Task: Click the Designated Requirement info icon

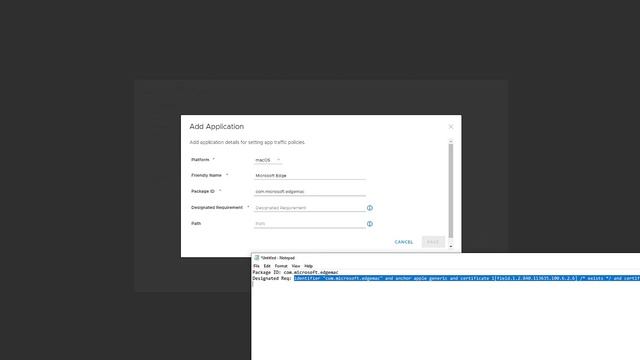Action: pyautogui.click(x=370, y=208)
